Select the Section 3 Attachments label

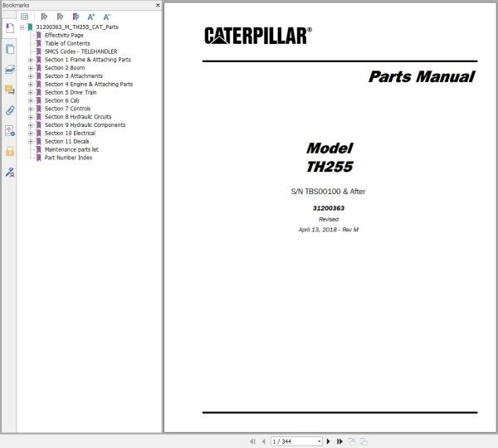74,75
